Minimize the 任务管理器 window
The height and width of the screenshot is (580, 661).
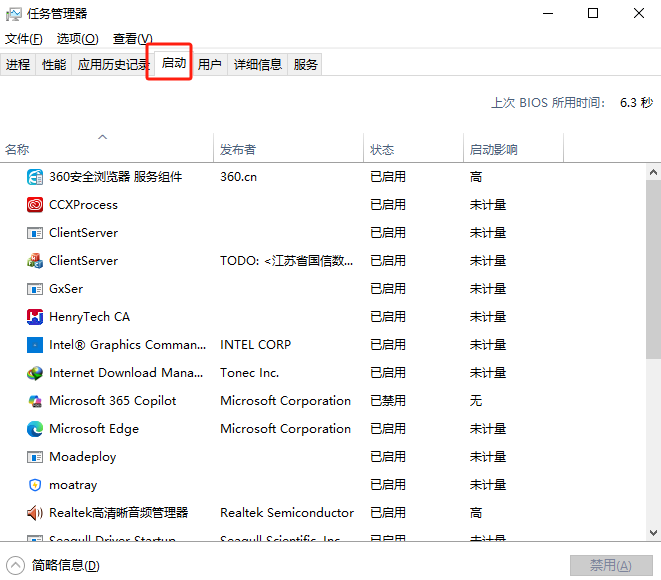click(x=548, y=13)
